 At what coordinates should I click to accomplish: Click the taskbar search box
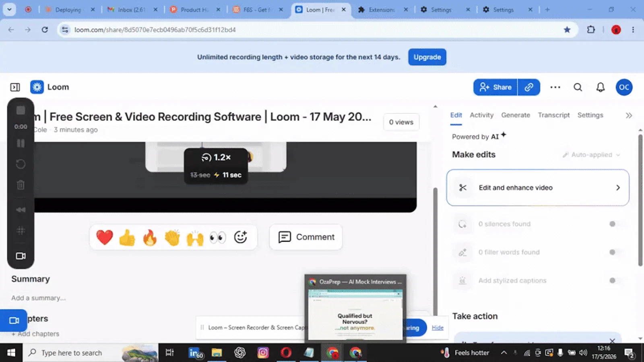(91, 353)
